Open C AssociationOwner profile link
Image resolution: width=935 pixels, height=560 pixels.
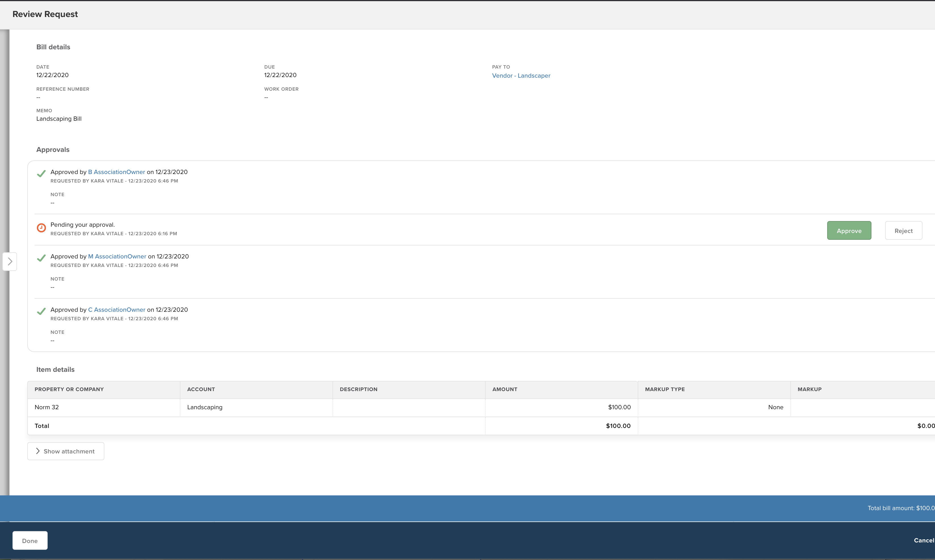click(117, 309)
